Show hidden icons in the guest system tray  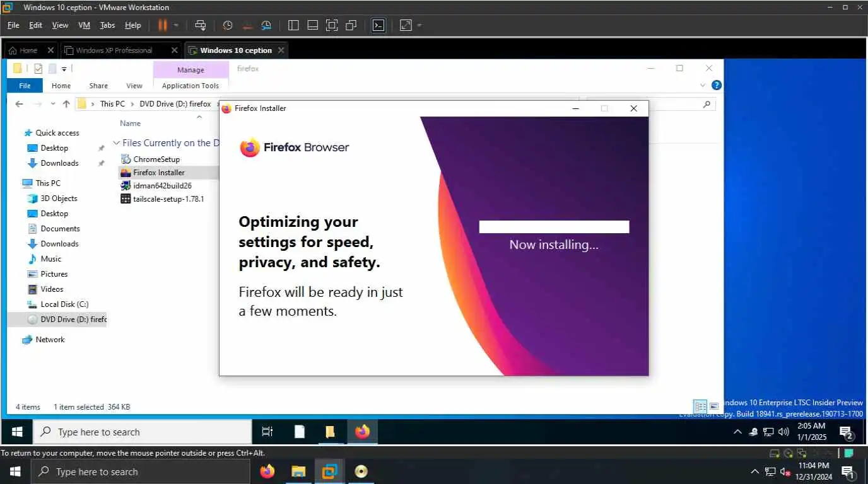(x=737, y=432)
